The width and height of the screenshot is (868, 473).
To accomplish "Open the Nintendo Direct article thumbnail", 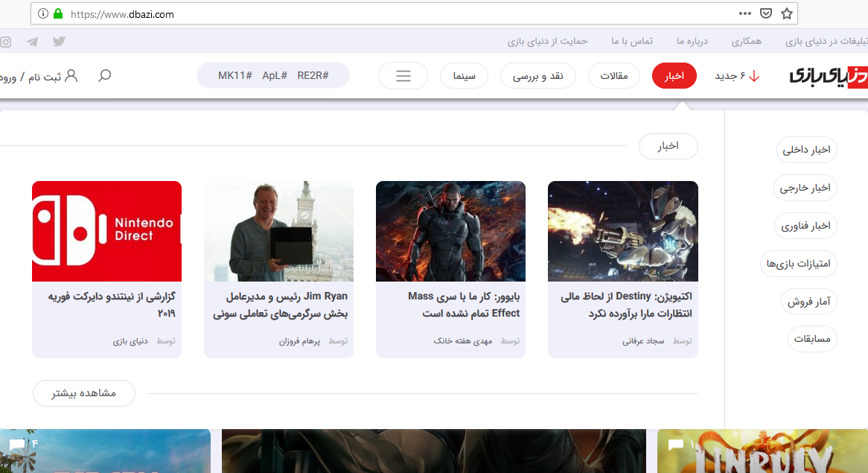I will pos(107,231).
